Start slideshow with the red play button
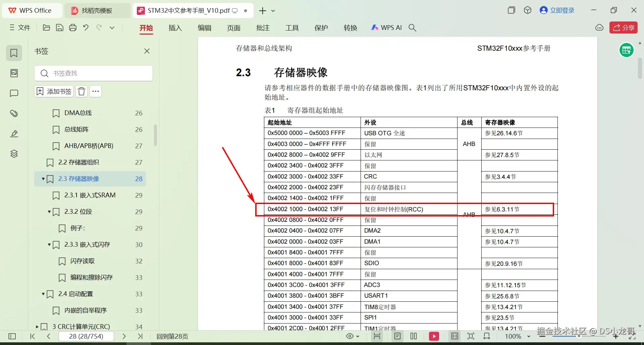644x345 pixels. pyautogui.click(x=434, y=336)
